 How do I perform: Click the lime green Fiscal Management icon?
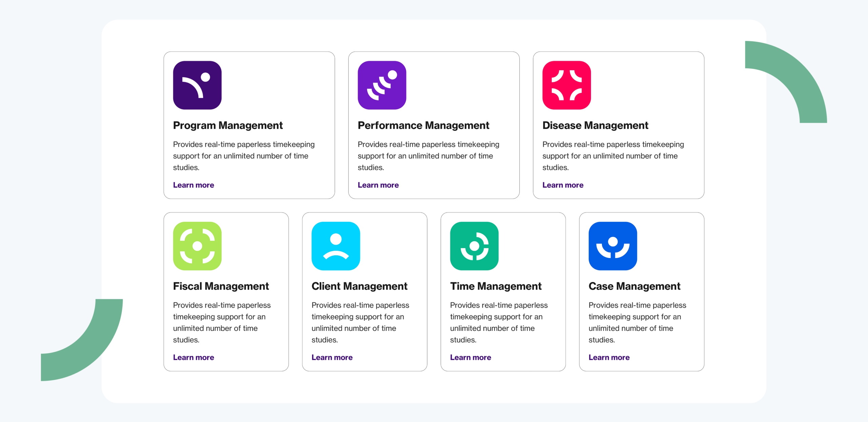(197, 246)
